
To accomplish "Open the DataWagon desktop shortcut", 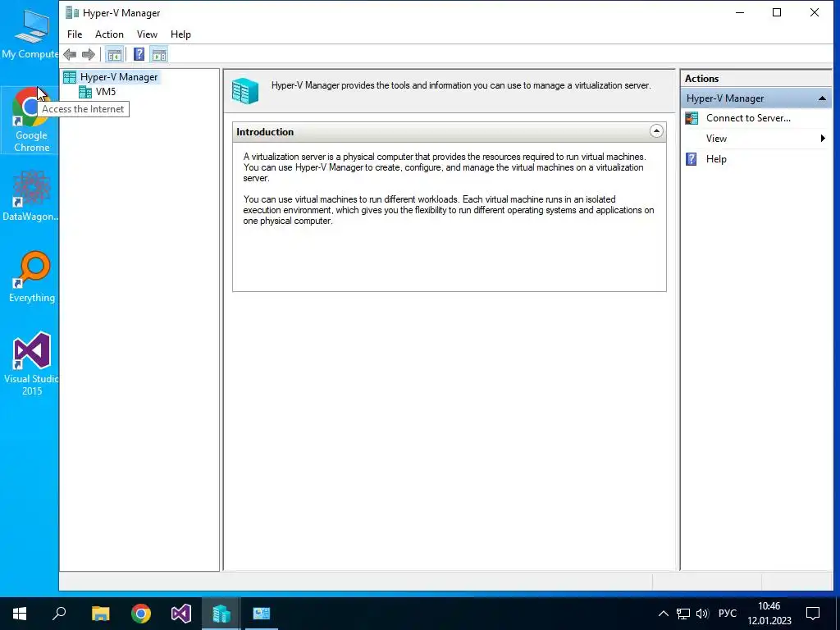I will (30, 196).
